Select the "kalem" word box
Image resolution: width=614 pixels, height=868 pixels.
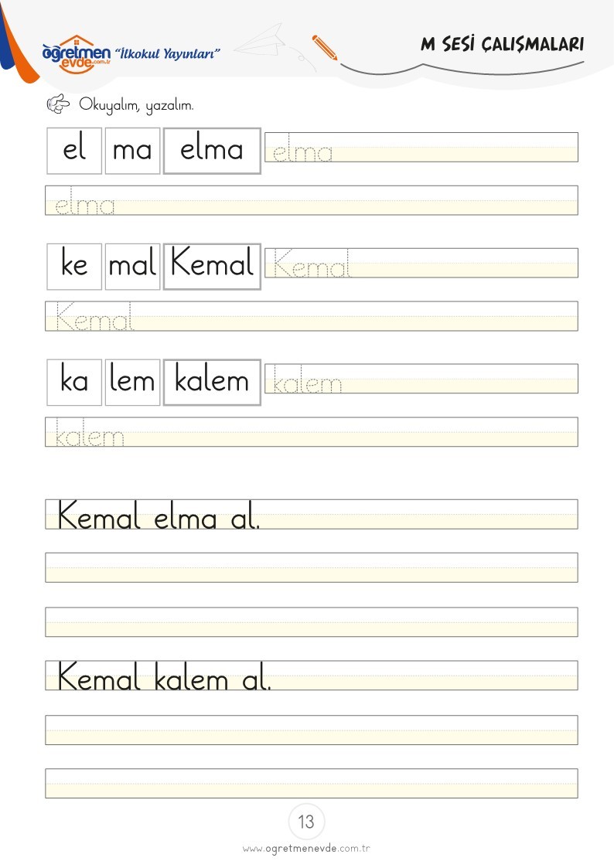click(x=212, y=382)
